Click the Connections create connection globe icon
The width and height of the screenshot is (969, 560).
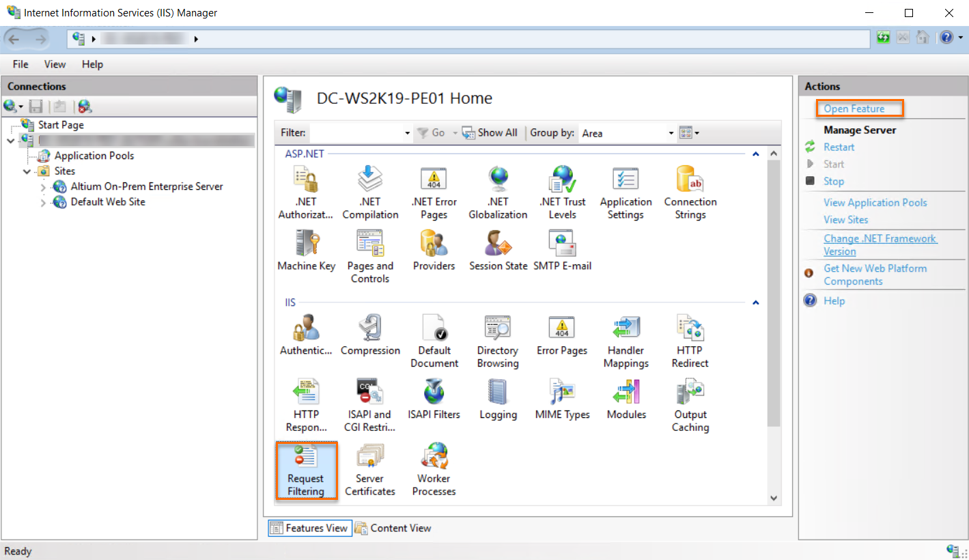click(x=10, y=106)
